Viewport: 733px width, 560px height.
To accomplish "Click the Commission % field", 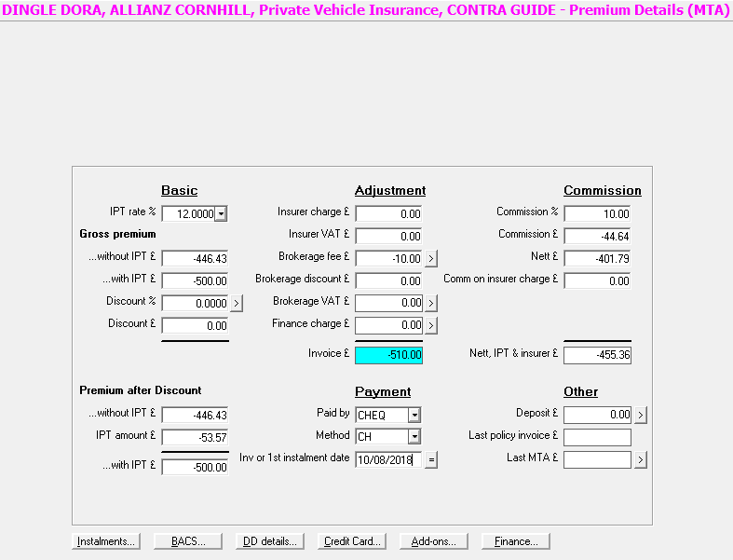I will 597,213.
